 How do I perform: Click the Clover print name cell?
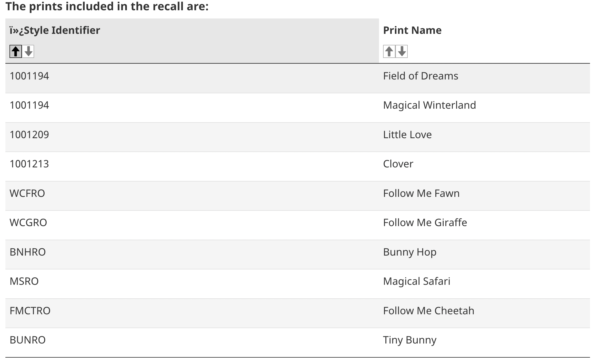398,164
